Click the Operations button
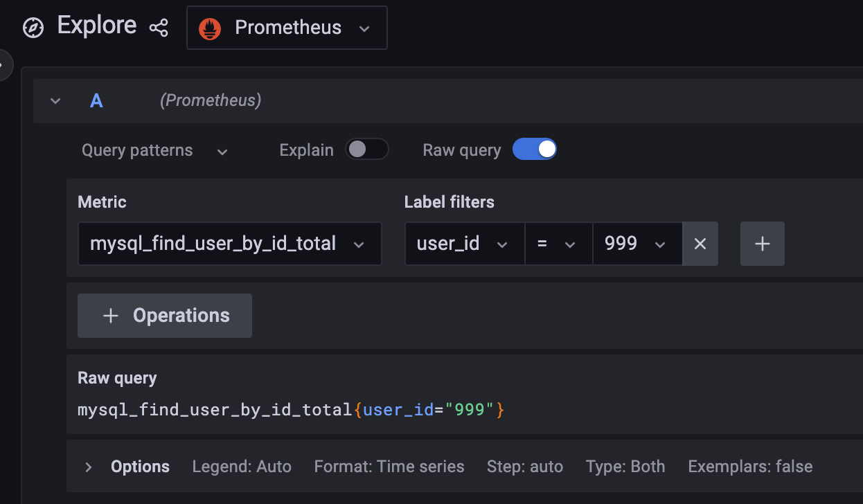The height and width of the screenshot is (504, 863). 165,316
